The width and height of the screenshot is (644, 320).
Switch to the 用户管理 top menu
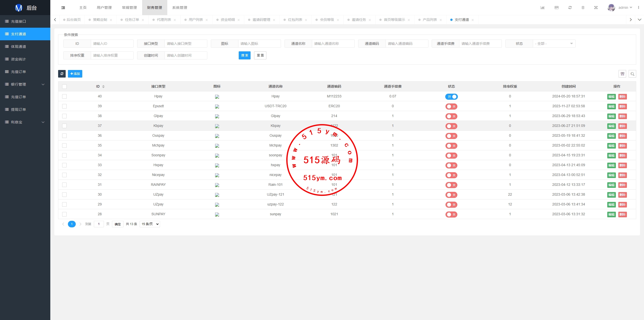click(x=104, y=8)
